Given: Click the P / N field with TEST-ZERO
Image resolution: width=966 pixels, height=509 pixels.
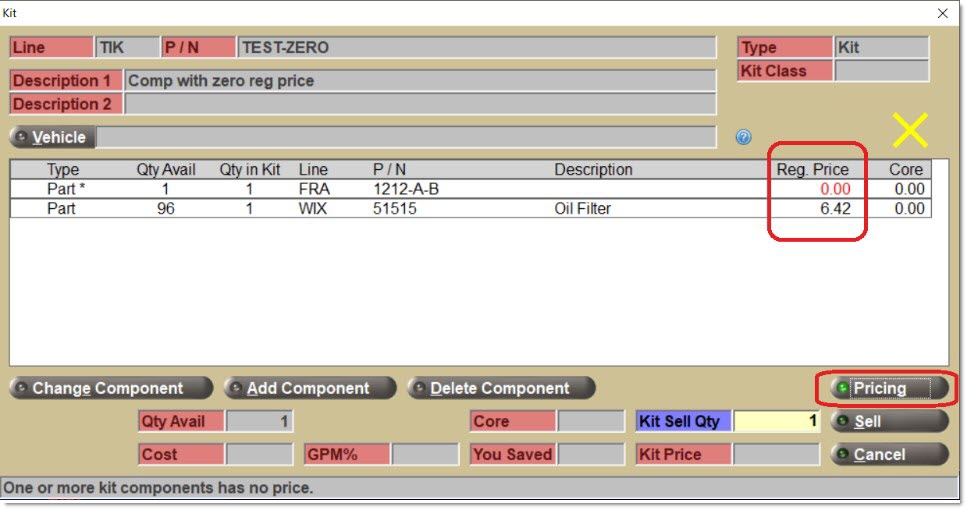Looking at the screenshot, I should pos(476,47).
